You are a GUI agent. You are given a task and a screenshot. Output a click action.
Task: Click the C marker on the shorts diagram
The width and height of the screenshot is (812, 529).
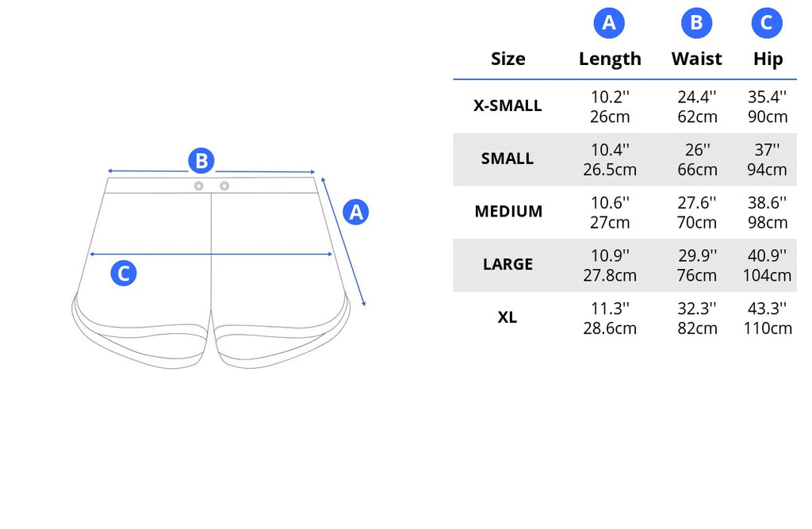pos(123,274)
